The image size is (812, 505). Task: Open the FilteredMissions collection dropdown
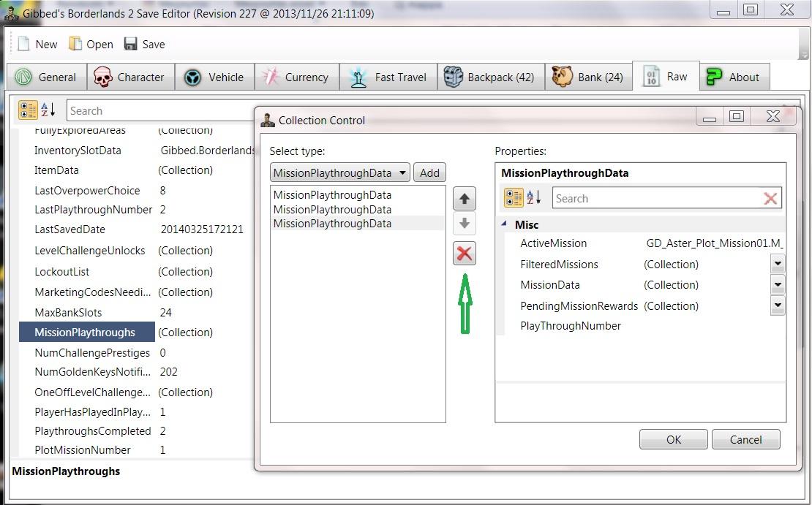[778, 264]
